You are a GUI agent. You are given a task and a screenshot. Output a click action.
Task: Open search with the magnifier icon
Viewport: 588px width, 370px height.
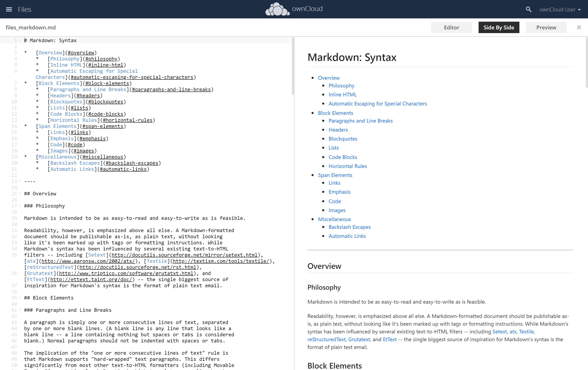tap(528, 9)
